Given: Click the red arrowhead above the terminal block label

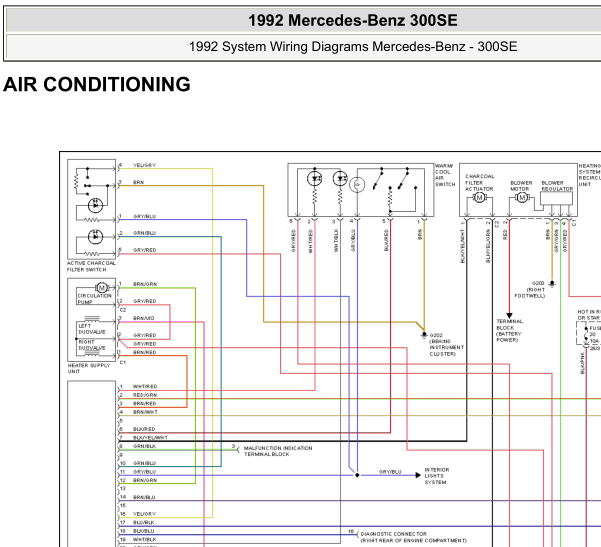Looking at the screenshot, I should pos(509,315).
